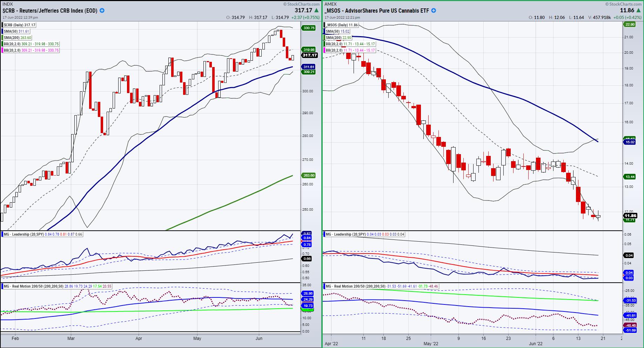Screen dimensions: 644x348
Task: Select MG - Real Motion indicator label under _MSOS
Action: 354,286
